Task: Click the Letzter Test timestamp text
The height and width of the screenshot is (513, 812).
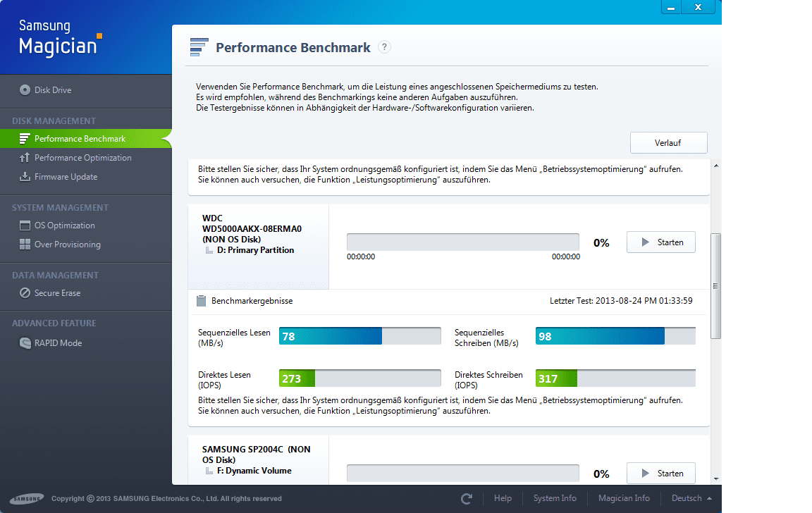Action: tap(621, 301)
